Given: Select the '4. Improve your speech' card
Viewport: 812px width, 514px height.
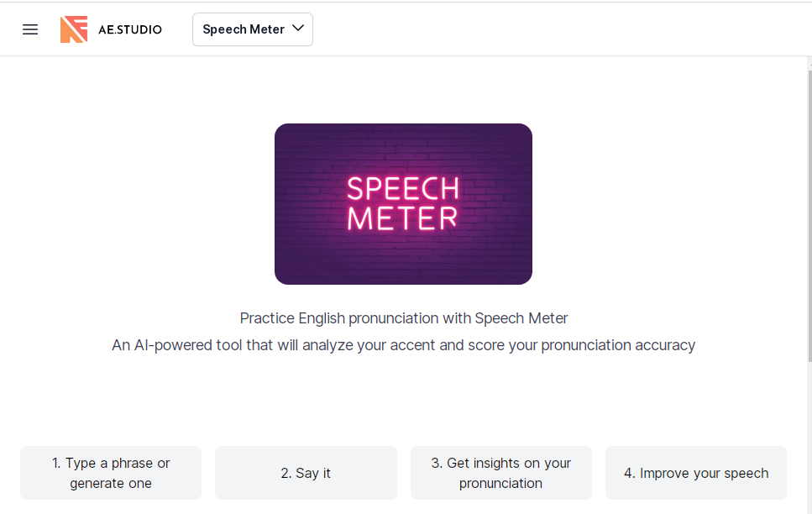Looking at the screenshot, I should tap(695, 472).
